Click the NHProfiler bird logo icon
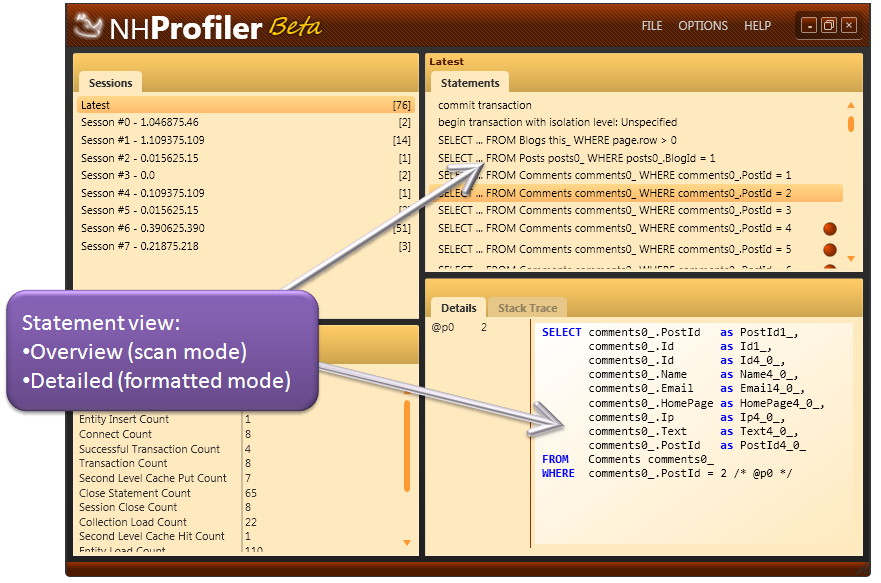This screenshot has width=881, height=583. pyautogui.click(x=88, y=26)
